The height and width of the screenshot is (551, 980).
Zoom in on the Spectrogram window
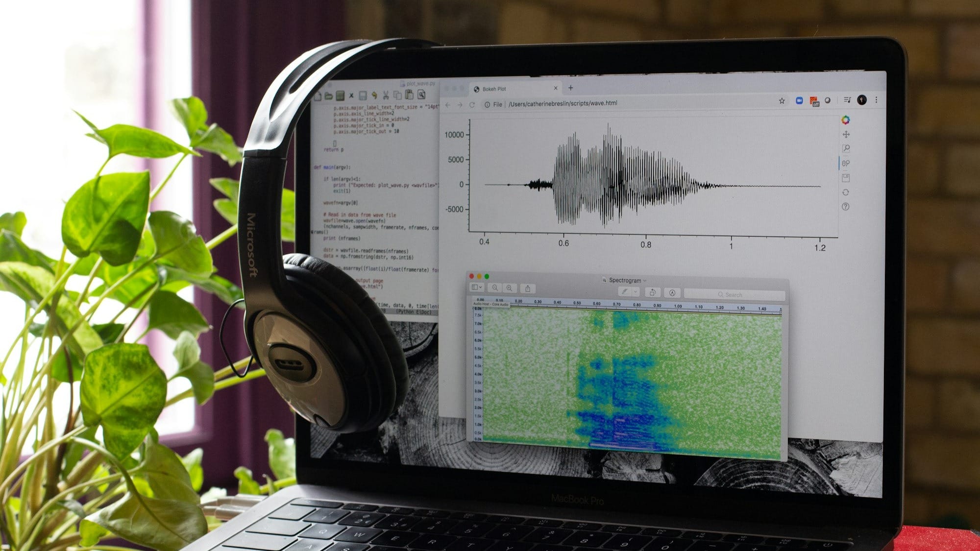click(509, 287)
